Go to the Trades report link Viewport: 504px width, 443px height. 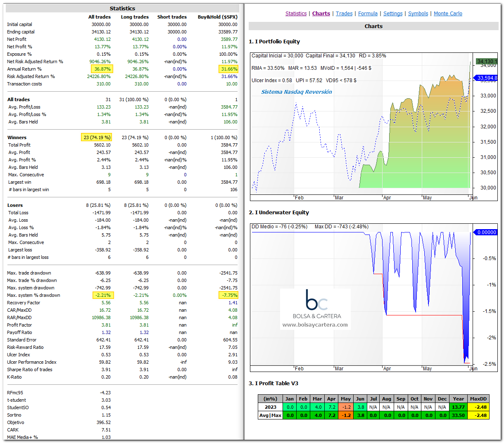(344, 14)
